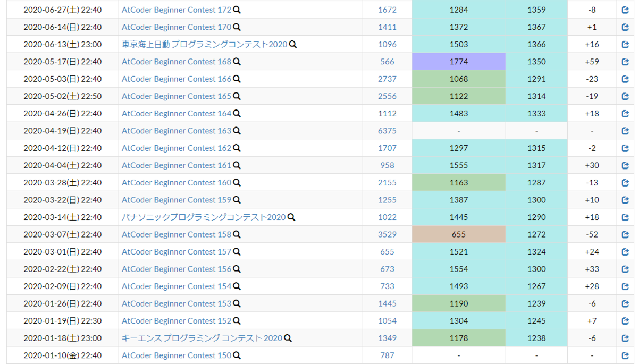Viewport: 638px width, 364px height.
Task: Click share icon for AtCoder Beginner Contest 156 row
Action: (x=625, y=269)
